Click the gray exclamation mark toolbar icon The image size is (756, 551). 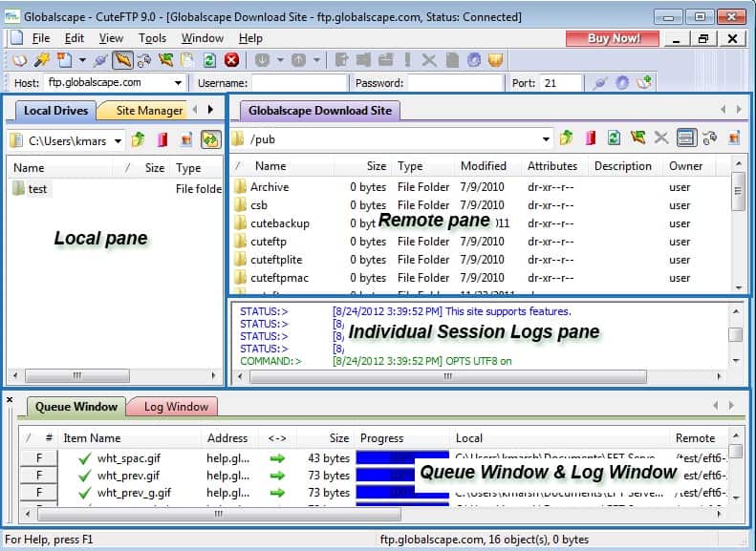[x=408, y=60]
